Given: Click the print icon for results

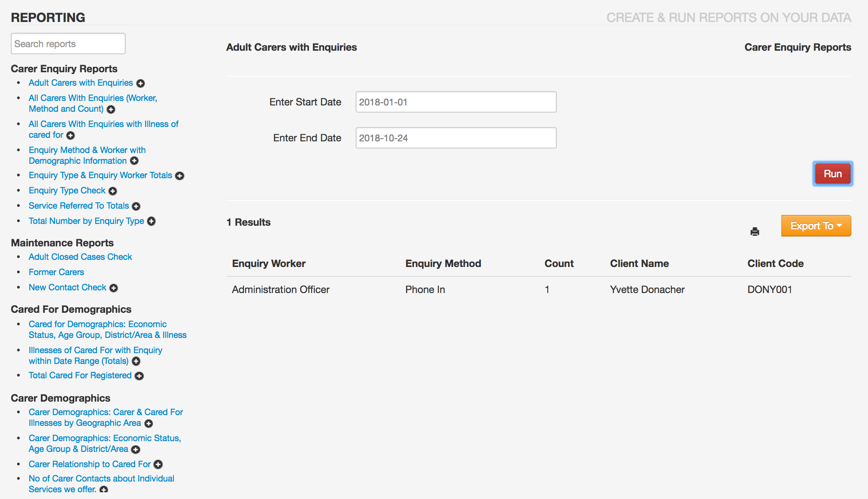Looking at the screenshot, I should [755, 231].
